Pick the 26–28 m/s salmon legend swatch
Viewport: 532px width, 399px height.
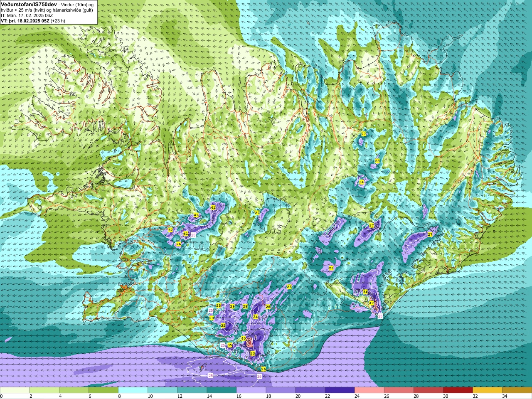tap(399, 390)
